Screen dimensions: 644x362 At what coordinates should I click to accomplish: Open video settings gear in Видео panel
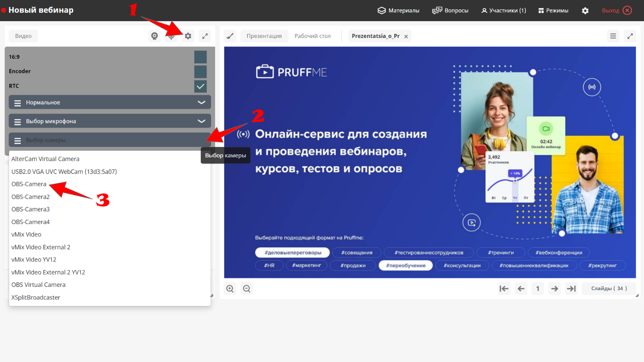188,36
